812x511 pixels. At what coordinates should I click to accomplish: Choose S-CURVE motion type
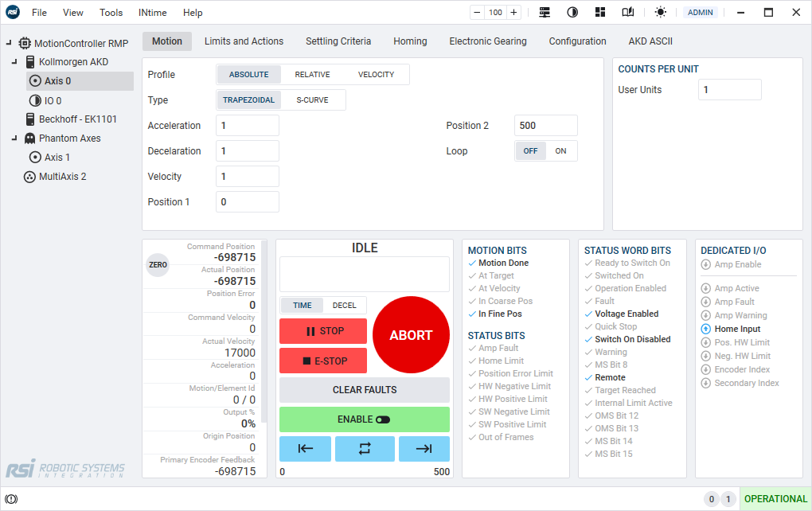(312, 100)
